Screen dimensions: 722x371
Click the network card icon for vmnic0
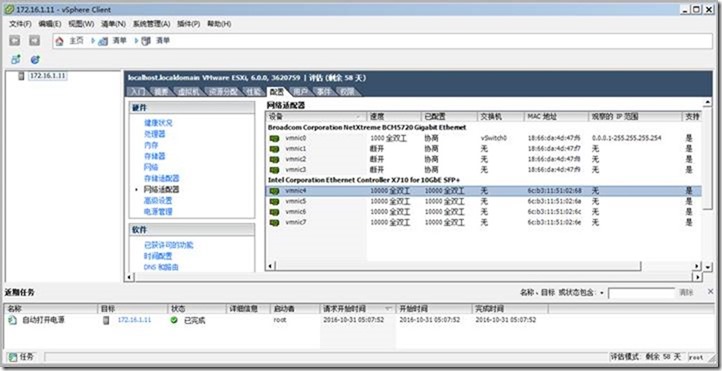click(x=274, y=138)
